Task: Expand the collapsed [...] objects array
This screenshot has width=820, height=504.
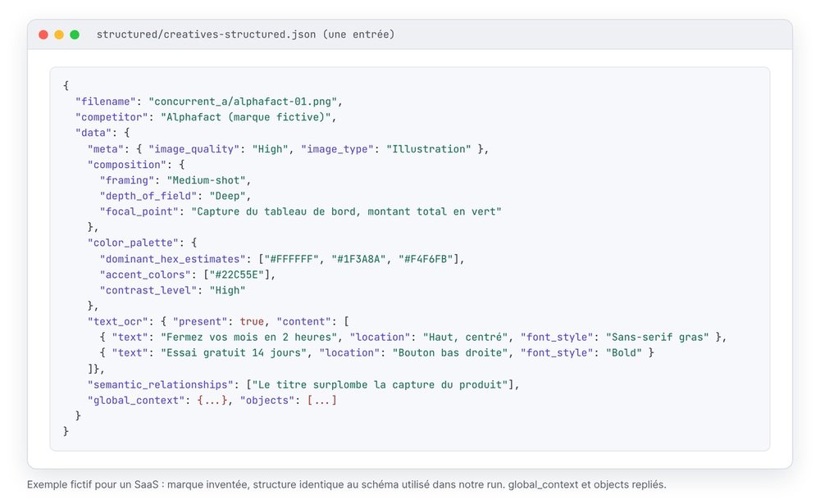Action: pyautogui.click(x=322, y=401)
